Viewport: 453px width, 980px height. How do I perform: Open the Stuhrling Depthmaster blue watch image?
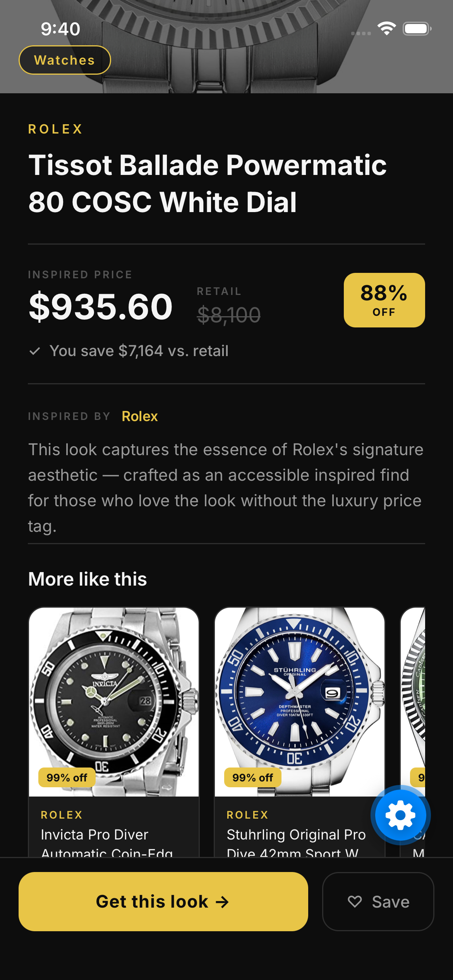(x=300, y=693)
